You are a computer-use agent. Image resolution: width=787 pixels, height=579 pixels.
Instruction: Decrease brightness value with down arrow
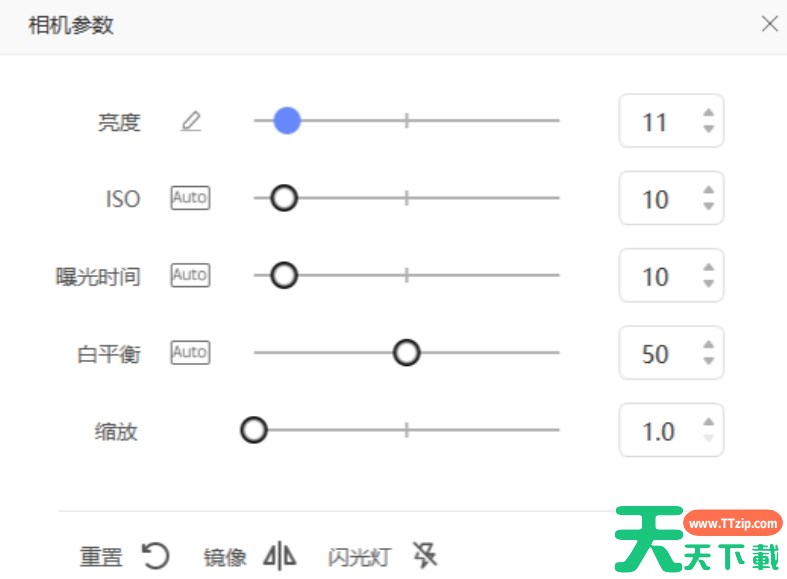click(x=708, y=129)
